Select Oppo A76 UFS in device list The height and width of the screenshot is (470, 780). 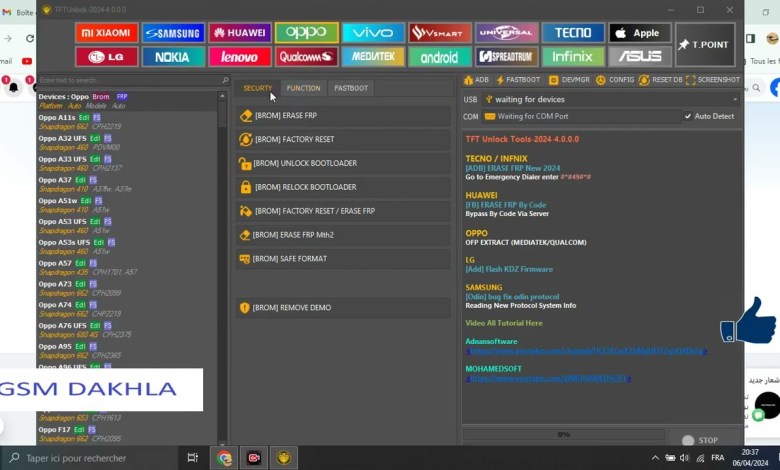tap(127, 331)
